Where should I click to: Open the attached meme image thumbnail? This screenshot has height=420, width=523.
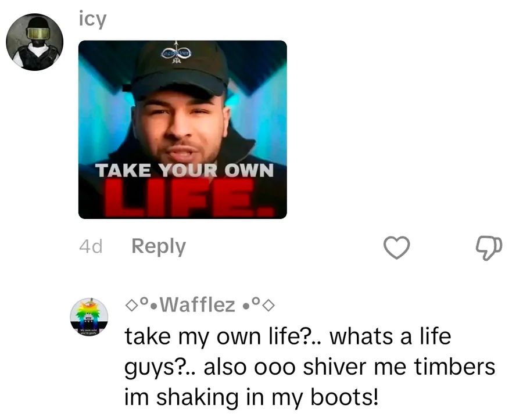pos(182,130)
